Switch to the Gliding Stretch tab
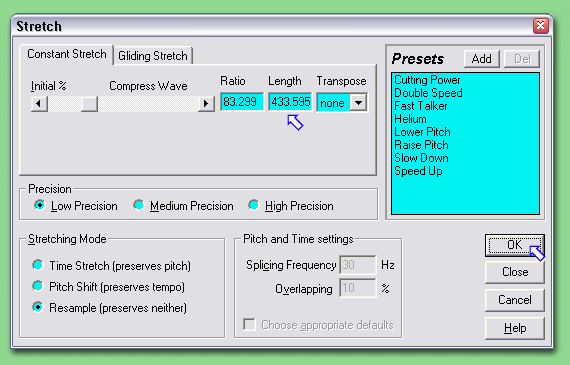The image size is (570, 365). 153,56
